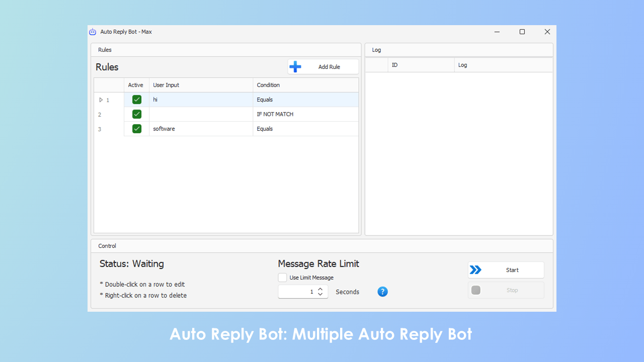
Task: Click the blue question mark help icon
Action: tap(382, 292)
